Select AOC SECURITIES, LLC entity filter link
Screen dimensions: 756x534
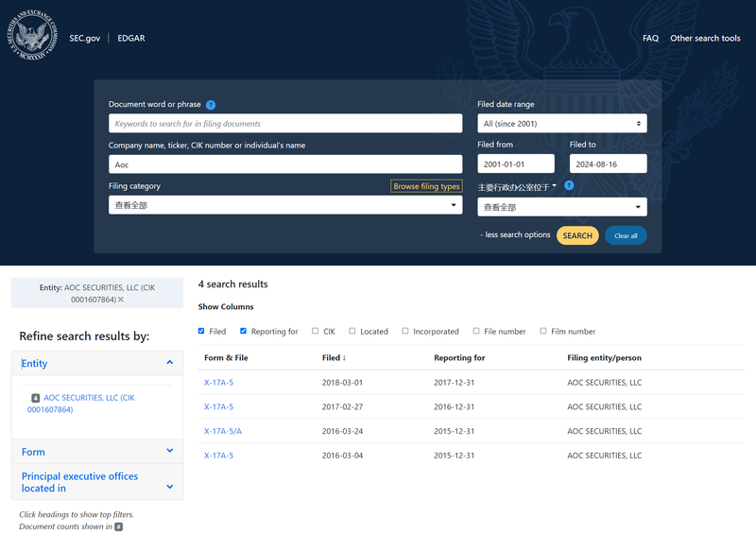(81, 404)
